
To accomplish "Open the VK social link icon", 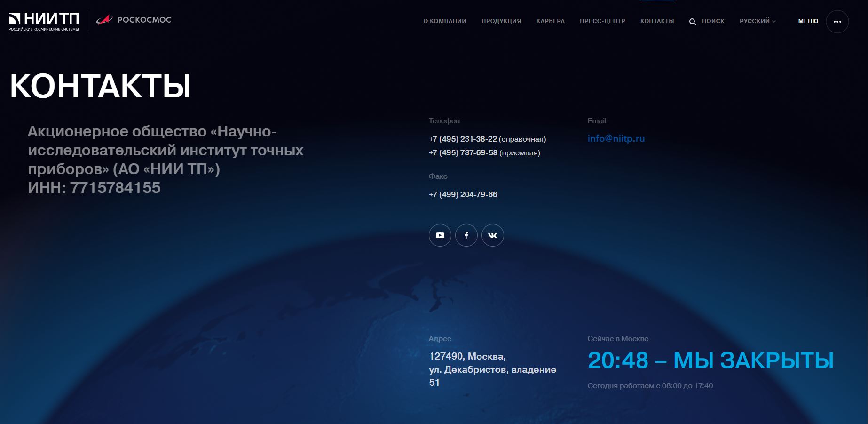I will [x=493, y=235].
